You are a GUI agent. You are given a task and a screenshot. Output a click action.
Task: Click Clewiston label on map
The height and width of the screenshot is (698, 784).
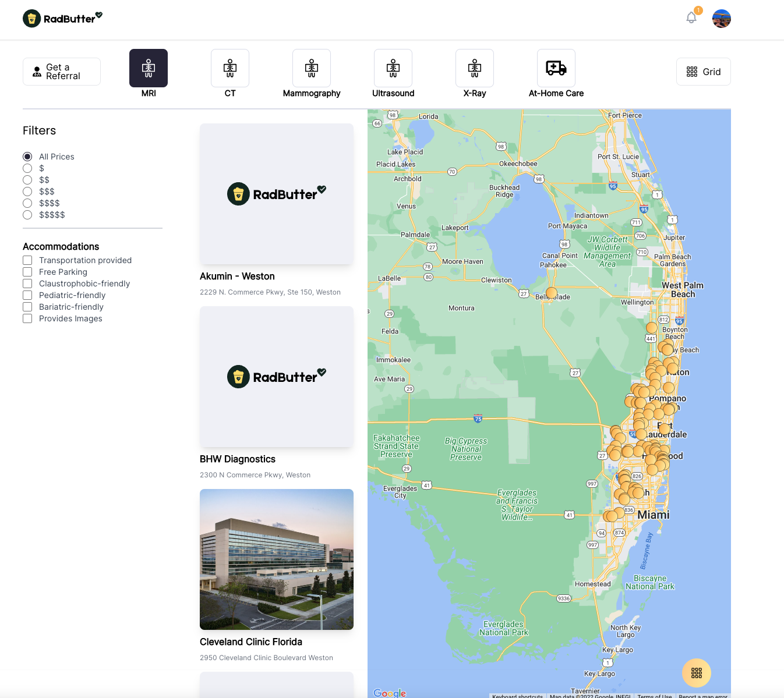(x=496, y=280)
